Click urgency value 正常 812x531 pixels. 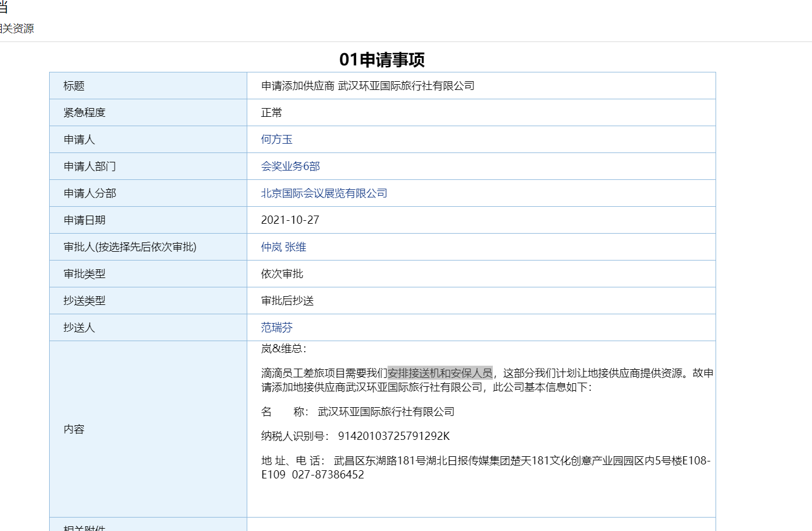pos(271,113)
